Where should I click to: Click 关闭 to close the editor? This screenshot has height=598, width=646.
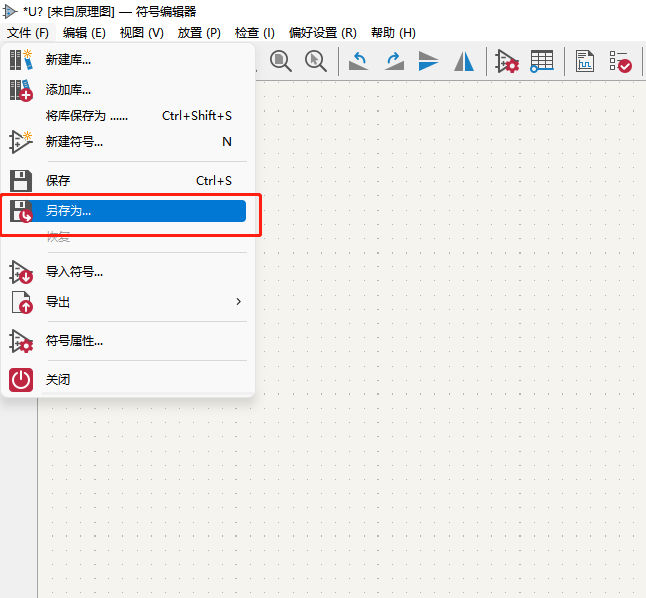point(128,380)
